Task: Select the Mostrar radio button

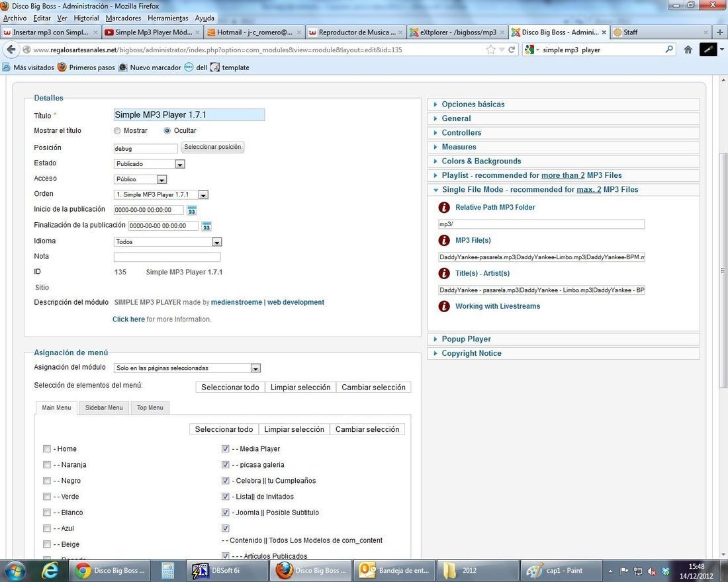Action: point(117,131)
